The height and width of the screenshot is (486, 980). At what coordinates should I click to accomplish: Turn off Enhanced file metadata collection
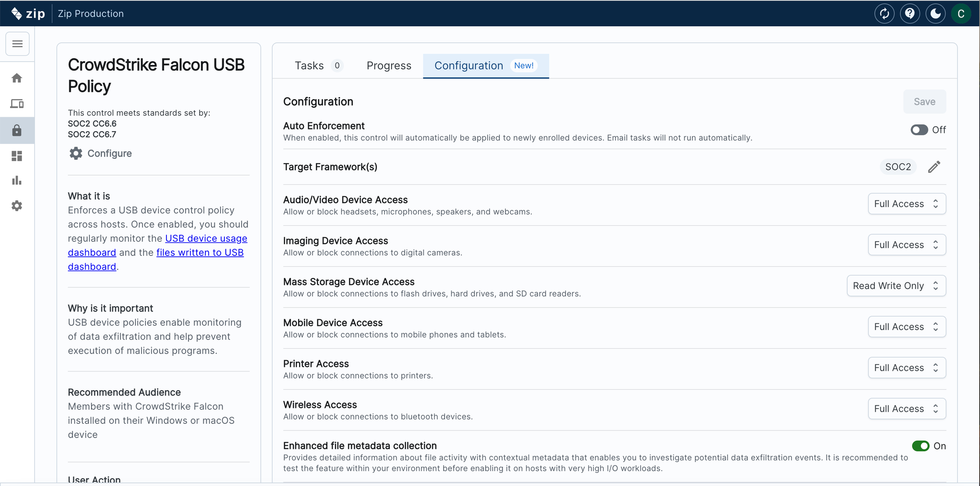pyautogui.click(x=920, y=446)
